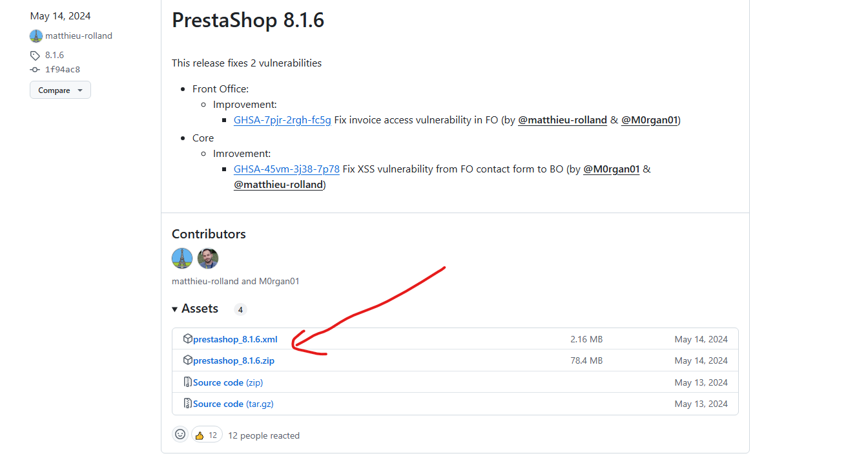Click package icon next to prestashop_8.1.6.xml
Image resolution: width=868 pixels, height=458 pixels.
188,338
